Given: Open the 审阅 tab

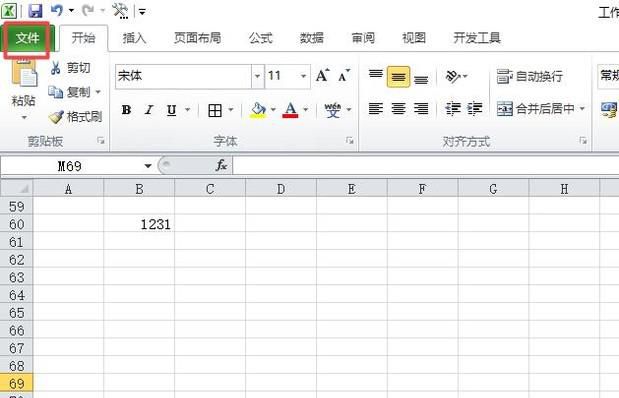Looking at the screenshot, I should pyautogui.click(x=363, y=38).
